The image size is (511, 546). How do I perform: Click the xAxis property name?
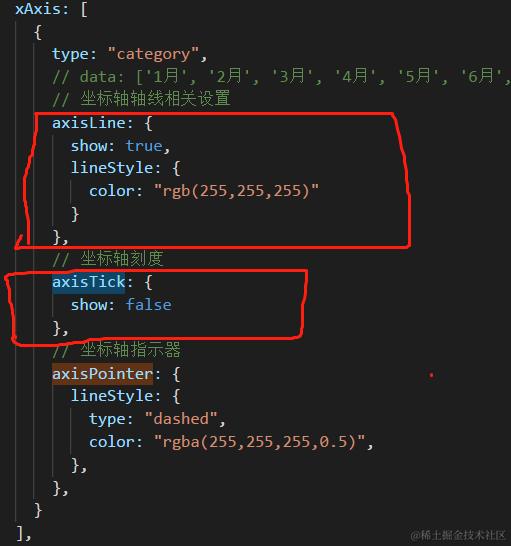coord(38,9)
